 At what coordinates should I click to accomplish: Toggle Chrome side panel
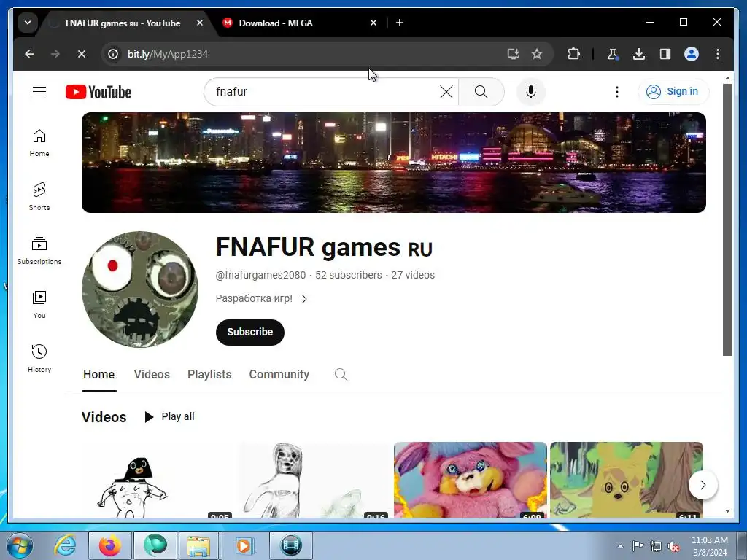pyautogui.click(x=665, y=54)
